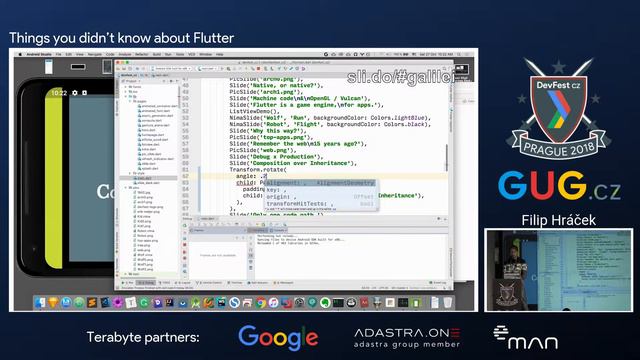Click the Filip Hráček speaker video thumbnail
640x360 pixels.
(x=558, y=270)
